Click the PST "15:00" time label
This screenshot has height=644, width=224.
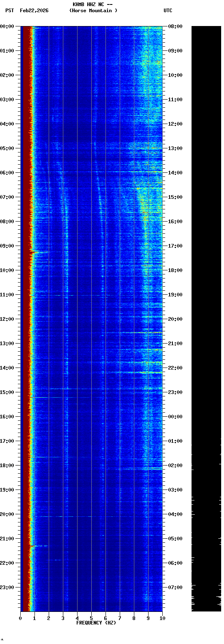[x=7, y=392]
